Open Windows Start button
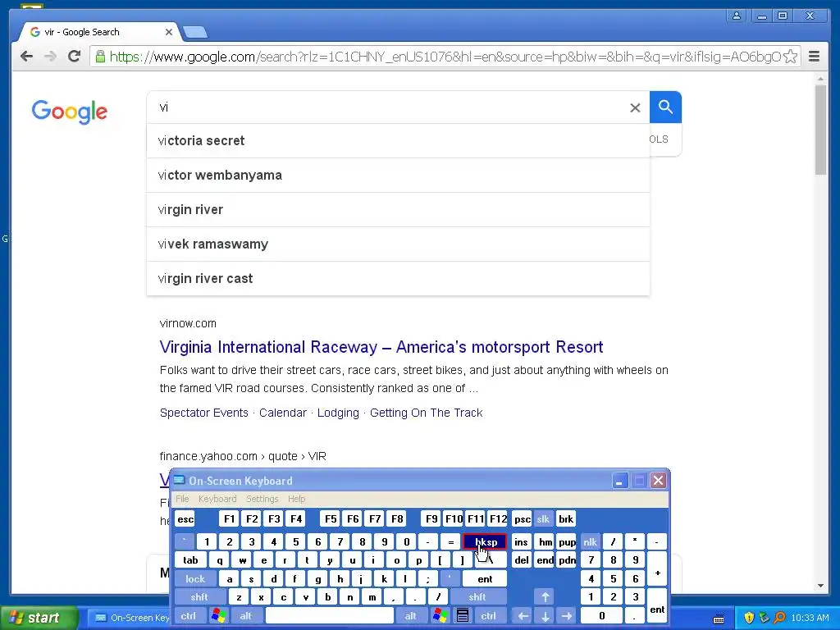The height and width of the screenshot is (630, 840). click(x=39, y=618)
